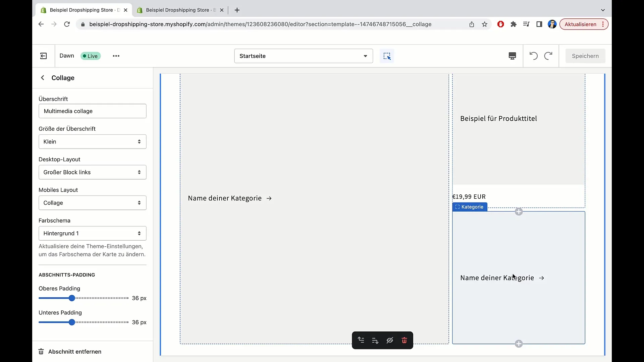The height and width of the screenshot is (362, 644).
Task: Open the Opera-style red extension icon
Action: click(x=500, y=24)
